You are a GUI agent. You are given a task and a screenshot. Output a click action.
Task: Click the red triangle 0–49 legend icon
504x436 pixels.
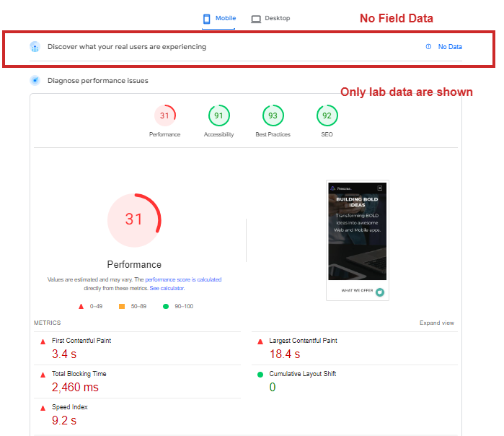click(81, 306)
